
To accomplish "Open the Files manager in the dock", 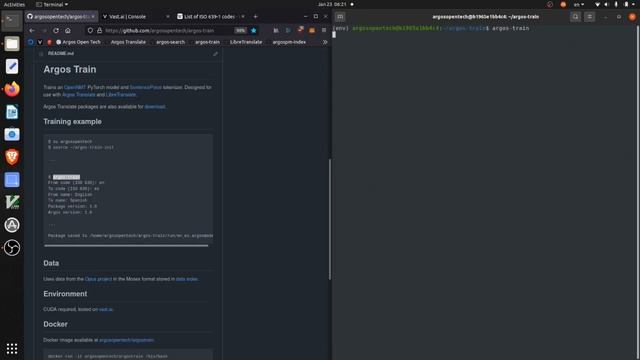I will pyautogui.click(x=12, y=43).
